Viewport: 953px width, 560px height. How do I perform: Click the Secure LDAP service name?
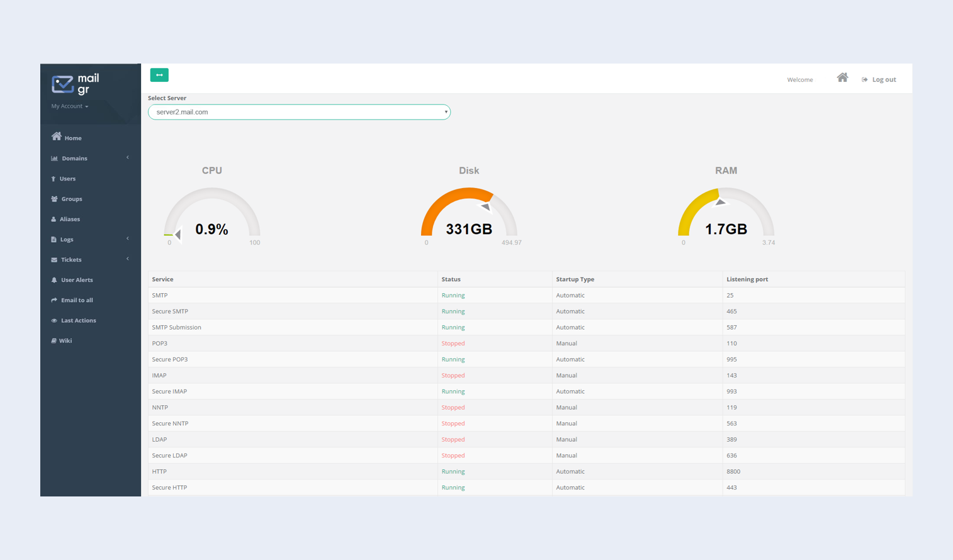(x=169, y=456)
